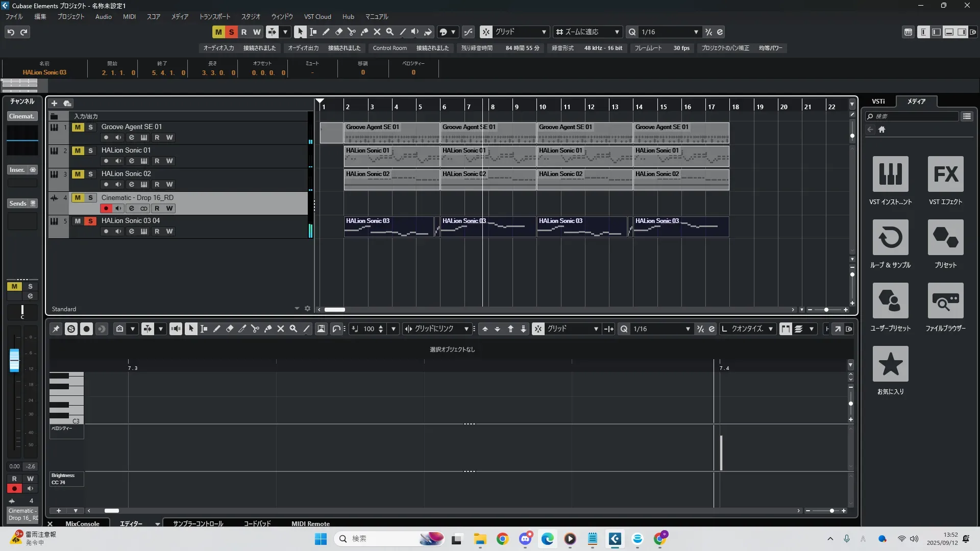Mute the Groove Agent SE 01 track
980x551 pixels.
[x=78, y=127]
